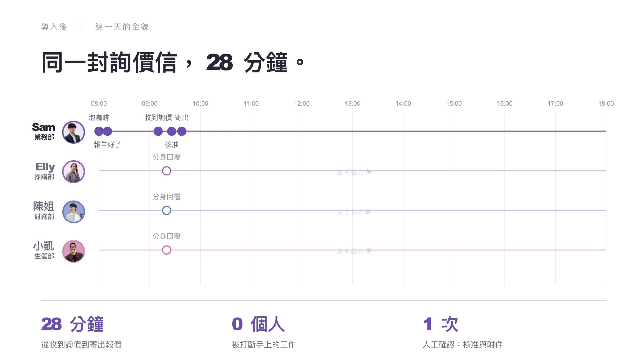Click the 1 次 statistic
644x362 pixels.
point(440,324)
